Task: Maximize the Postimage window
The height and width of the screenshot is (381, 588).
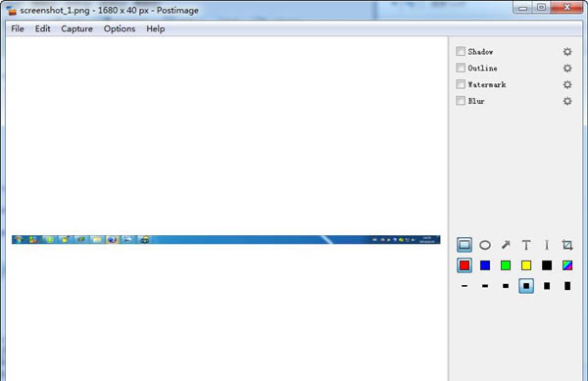Action: (541, 8)
